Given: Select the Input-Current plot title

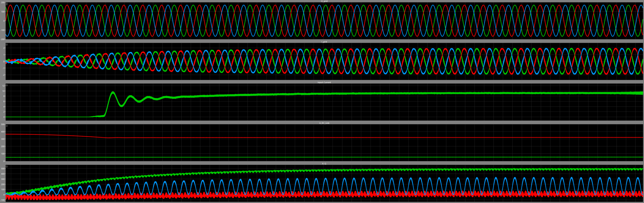Looking at the screenshot, I should coord(324,82).
